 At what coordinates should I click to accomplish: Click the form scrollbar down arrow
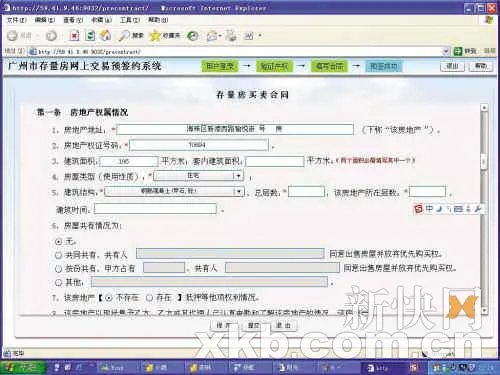484,310
